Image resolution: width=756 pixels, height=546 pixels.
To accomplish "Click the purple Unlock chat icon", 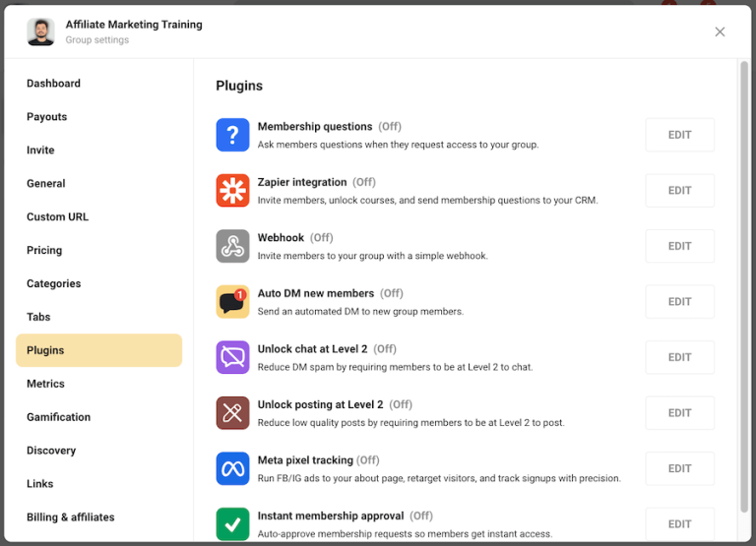I will [232, 357].
